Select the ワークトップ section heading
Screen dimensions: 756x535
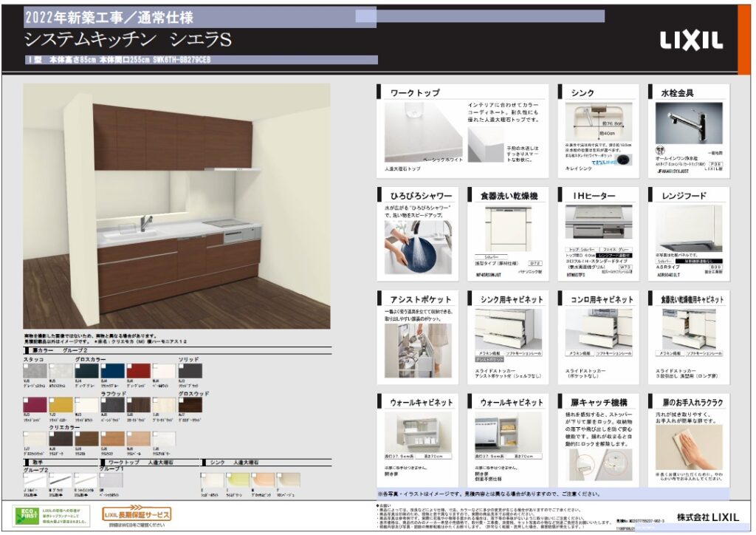coord(416,93)
